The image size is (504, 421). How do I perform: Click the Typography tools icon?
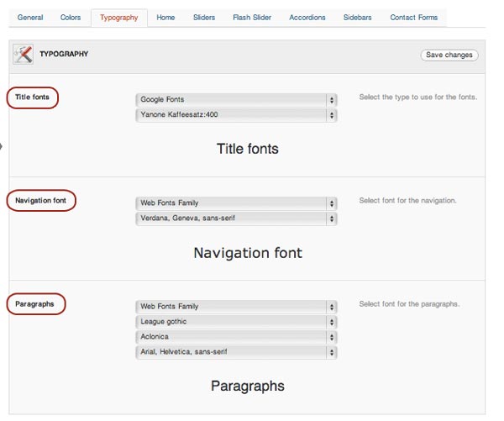(x=24, y=54)
